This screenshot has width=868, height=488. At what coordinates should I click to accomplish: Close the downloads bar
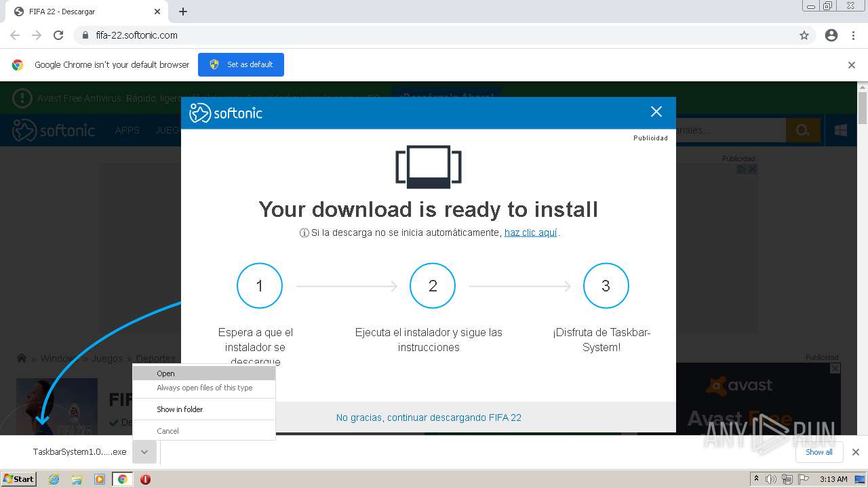(856, 452)
